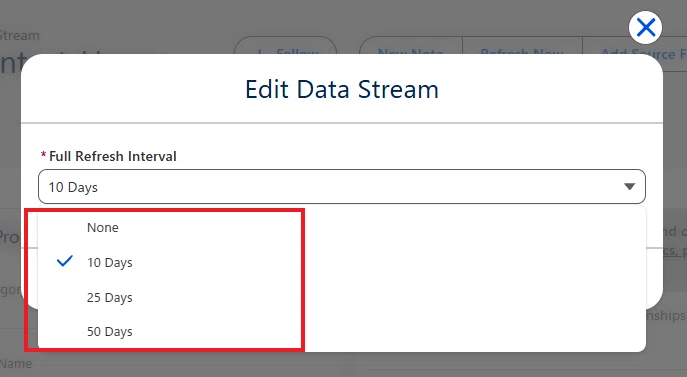
Task: Select the None interval option
Action: [x=342, y=228]
